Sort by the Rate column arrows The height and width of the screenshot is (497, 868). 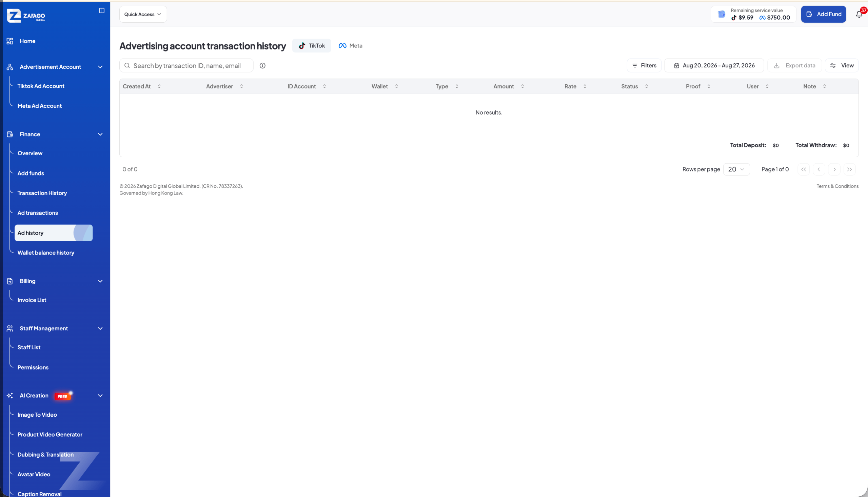585,86
